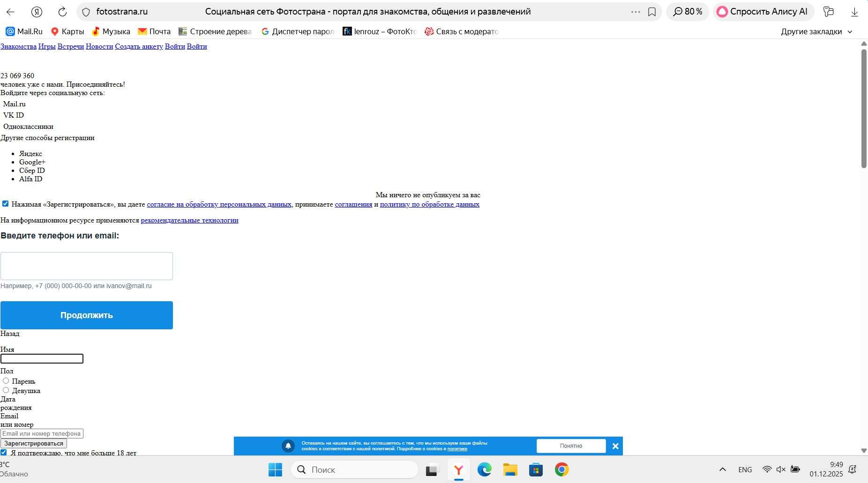The height and width of the screenshot is (483, 868).
Task: Close the cookie notification banner
Action: [615, 446]
